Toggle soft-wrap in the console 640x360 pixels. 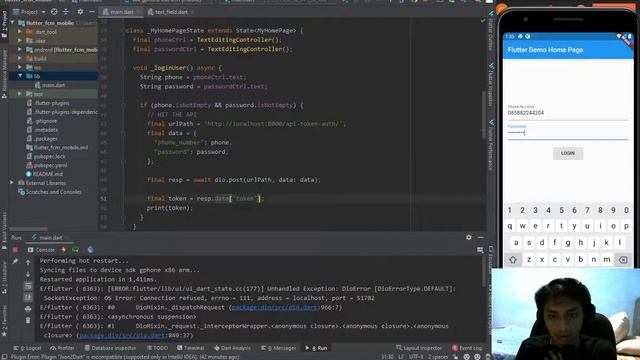click(28, 286)
